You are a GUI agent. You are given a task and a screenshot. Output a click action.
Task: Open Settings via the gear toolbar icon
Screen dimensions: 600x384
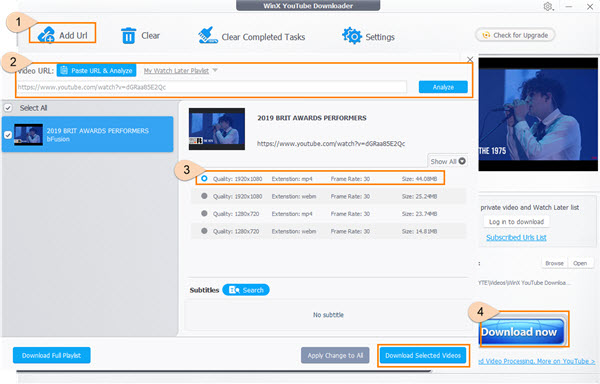pos(352,36)
